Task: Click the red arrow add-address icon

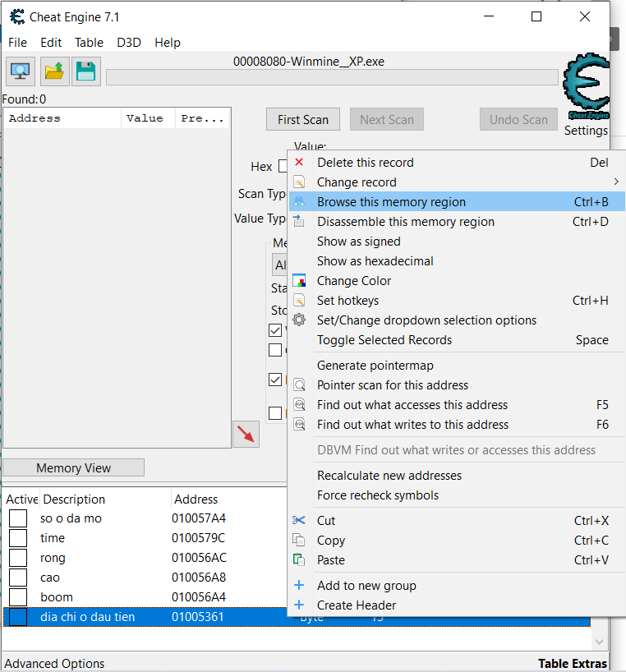Action: point(246,434)
